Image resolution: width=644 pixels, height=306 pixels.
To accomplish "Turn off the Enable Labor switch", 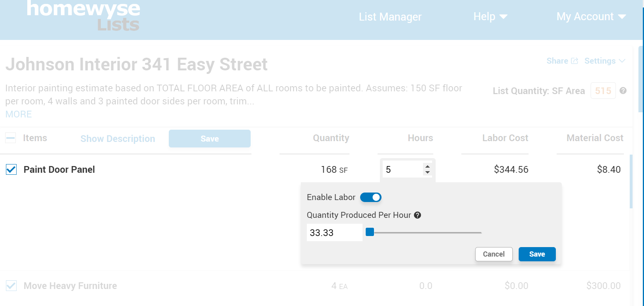I will [370, 197].
